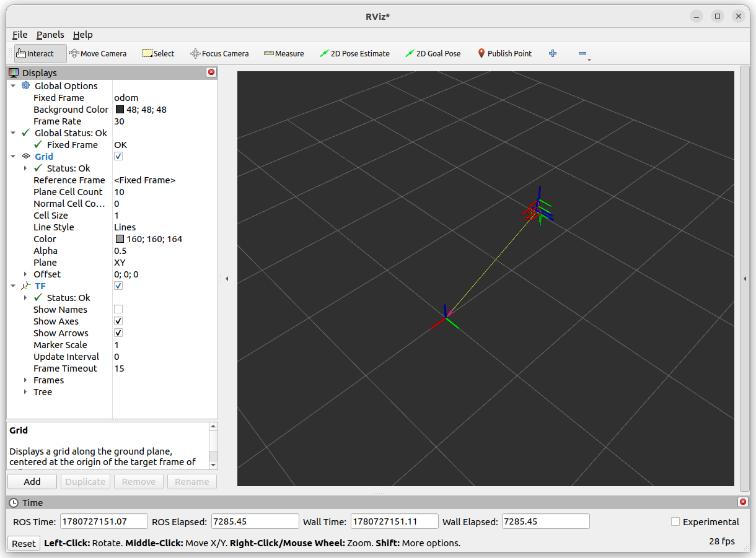Click the Displays panel monitor icon
Screen dimensions: 756x558
click(x=14, y=72)
